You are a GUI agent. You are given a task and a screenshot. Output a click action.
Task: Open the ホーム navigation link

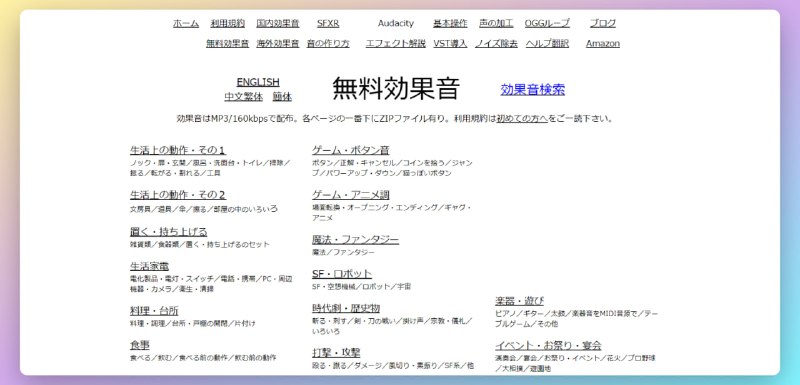point(186,23)
